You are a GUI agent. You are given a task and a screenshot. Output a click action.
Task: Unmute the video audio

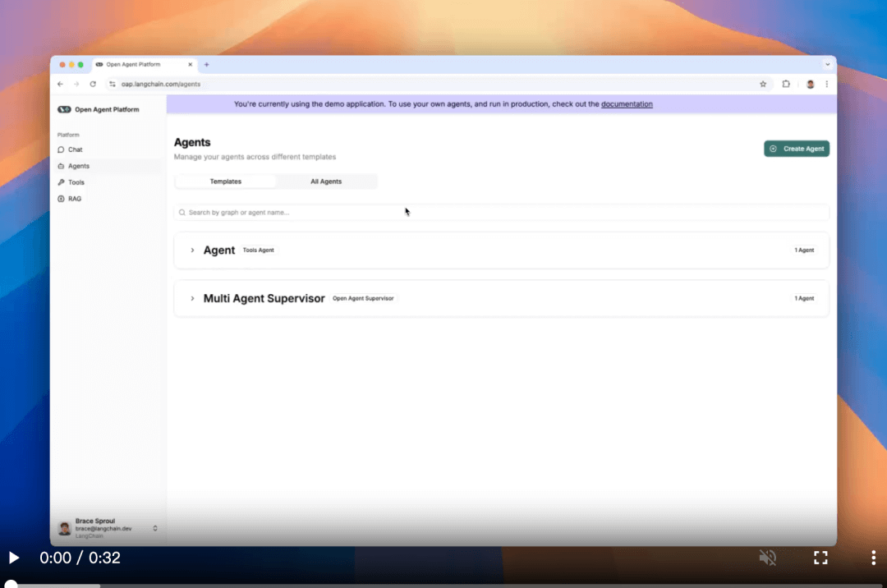pos(767,558)
